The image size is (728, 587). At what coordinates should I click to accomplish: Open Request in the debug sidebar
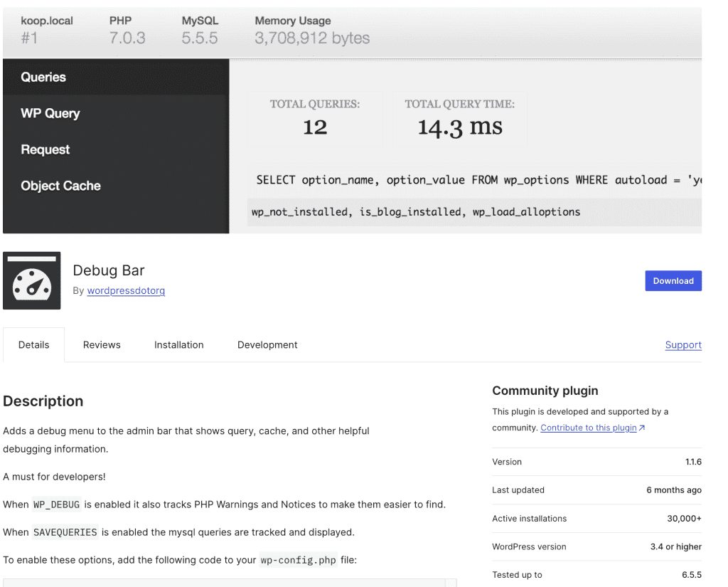pyautogui.click(x=45, y=150)
